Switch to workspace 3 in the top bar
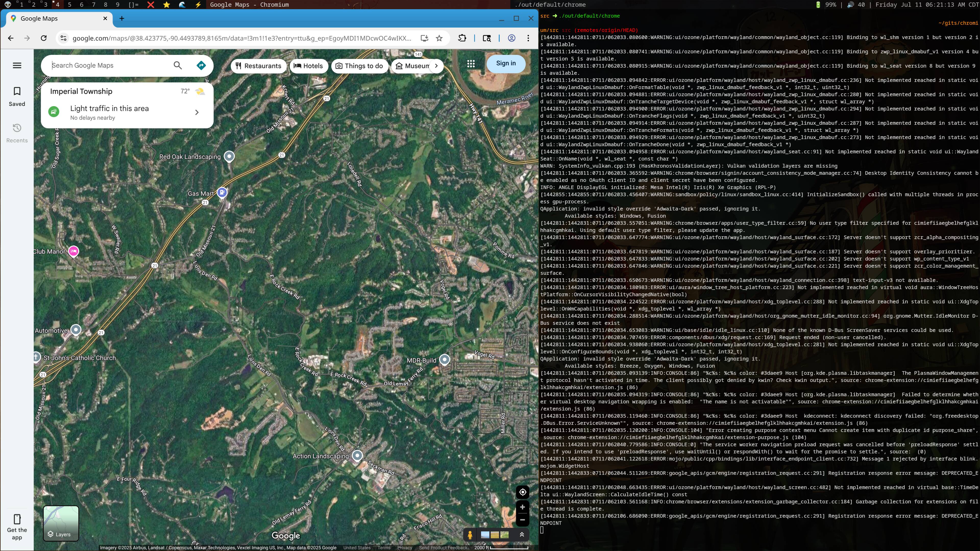 45,5
